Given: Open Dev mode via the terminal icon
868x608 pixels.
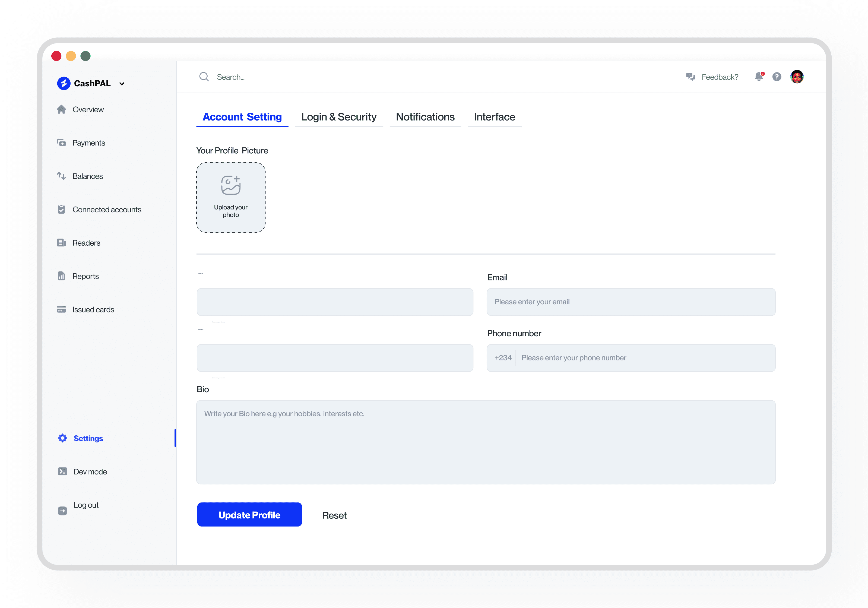Looking at the screenshot, I should [x=62, y=471].
